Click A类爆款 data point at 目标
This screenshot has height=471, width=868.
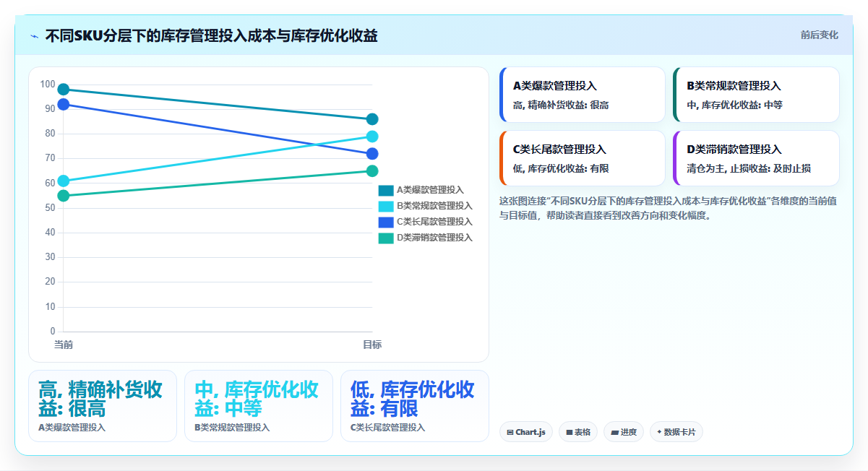tap(372, 119)
